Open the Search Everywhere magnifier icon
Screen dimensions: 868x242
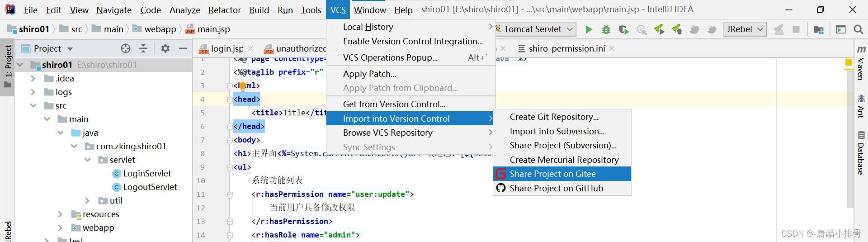pyautogui.click(x=858, y=29)
